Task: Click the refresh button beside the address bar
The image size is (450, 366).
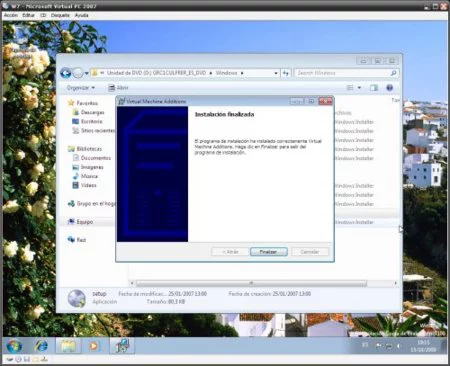Action: pos(286,73)
